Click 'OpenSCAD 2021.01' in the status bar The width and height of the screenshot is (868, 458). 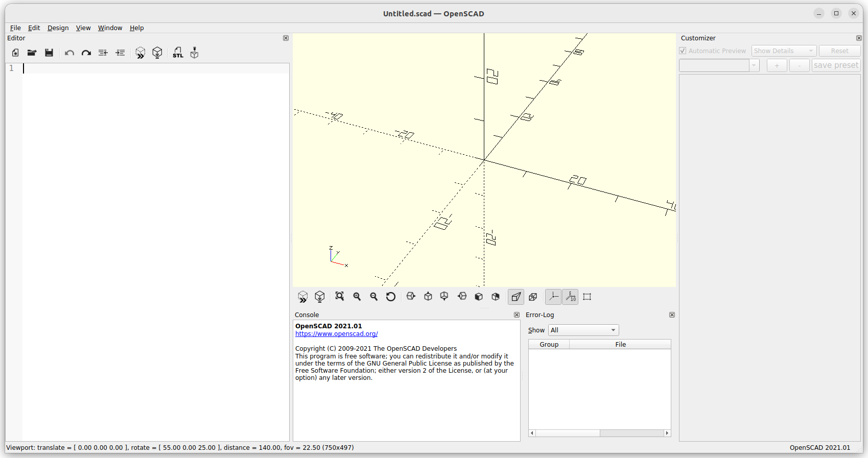(820, 448)
